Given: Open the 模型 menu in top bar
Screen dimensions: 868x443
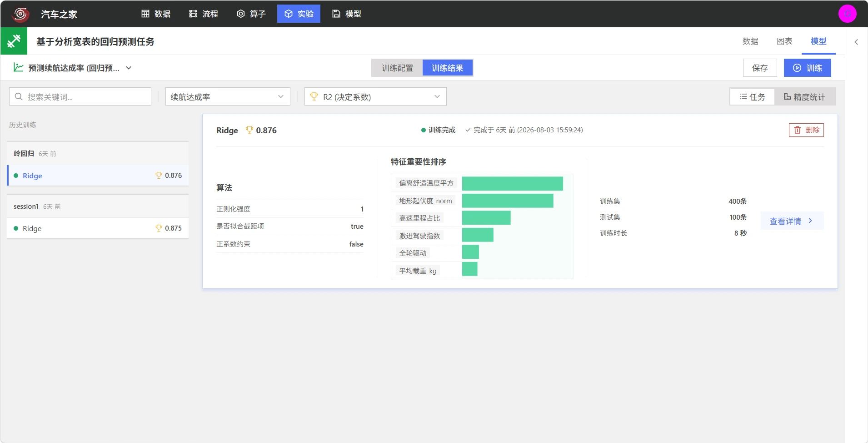Looking at the screenshot, I should coord(347,14).
